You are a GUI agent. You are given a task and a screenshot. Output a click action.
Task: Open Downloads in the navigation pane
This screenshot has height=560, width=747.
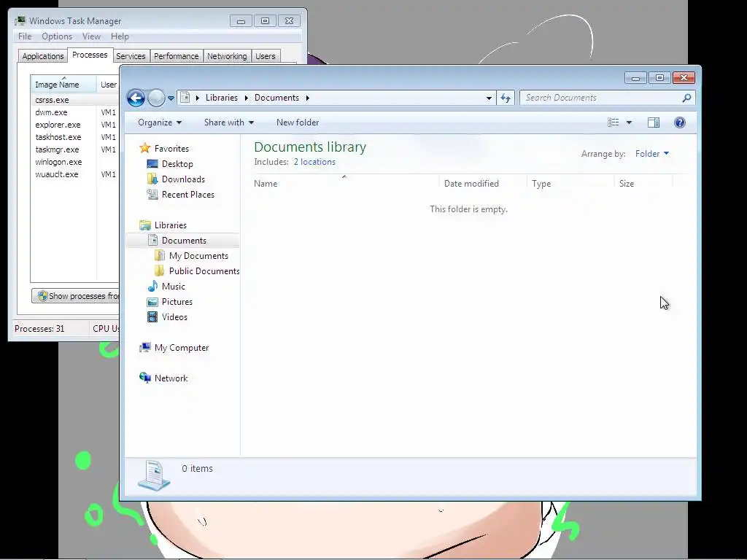click(183, 179)
